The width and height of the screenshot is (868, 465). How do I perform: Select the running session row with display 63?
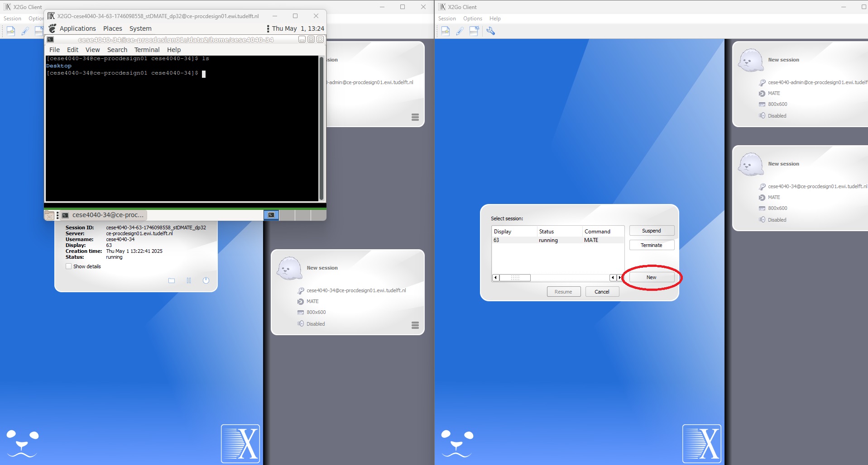pos(558,240)
